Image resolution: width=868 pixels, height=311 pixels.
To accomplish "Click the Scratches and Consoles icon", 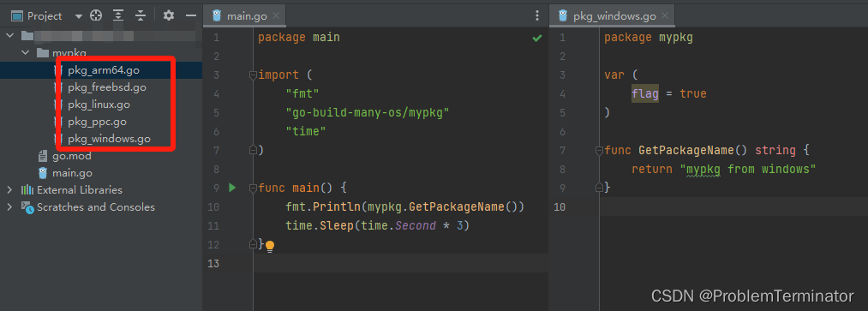I will 27,207.
